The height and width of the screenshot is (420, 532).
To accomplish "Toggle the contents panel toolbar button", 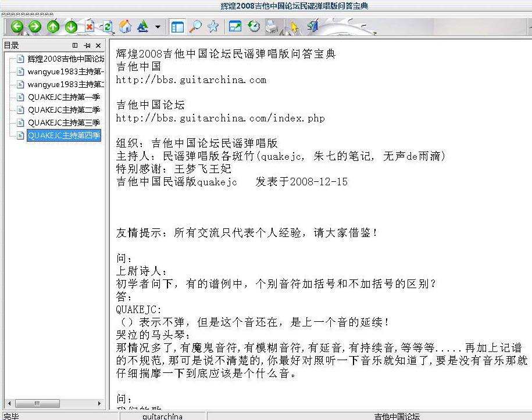I will 177,27.
